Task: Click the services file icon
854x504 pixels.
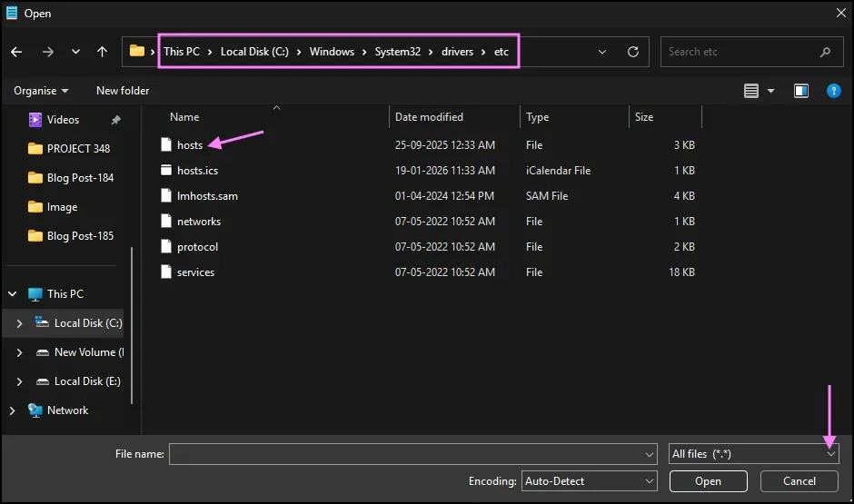Action: (x=166, y=272)
